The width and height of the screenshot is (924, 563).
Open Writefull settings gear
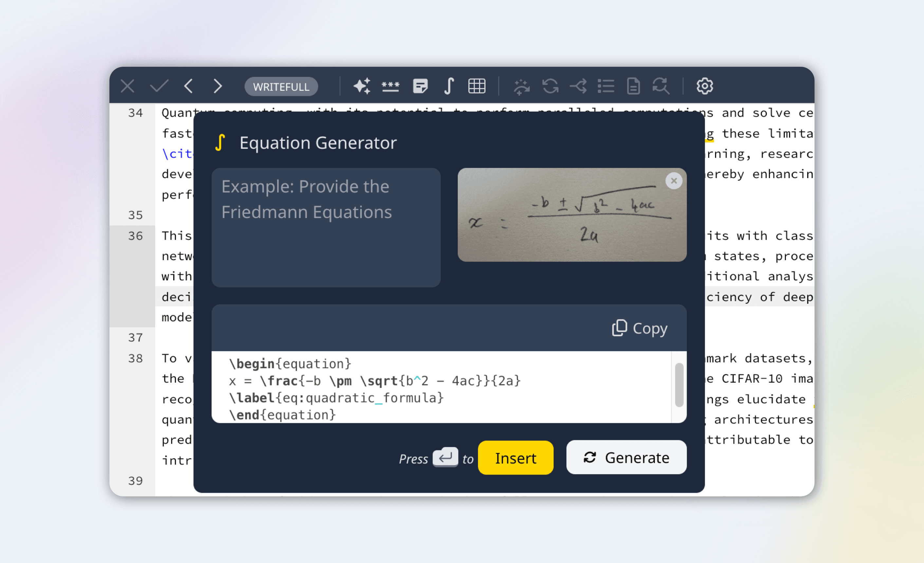(x=704, y=86)
